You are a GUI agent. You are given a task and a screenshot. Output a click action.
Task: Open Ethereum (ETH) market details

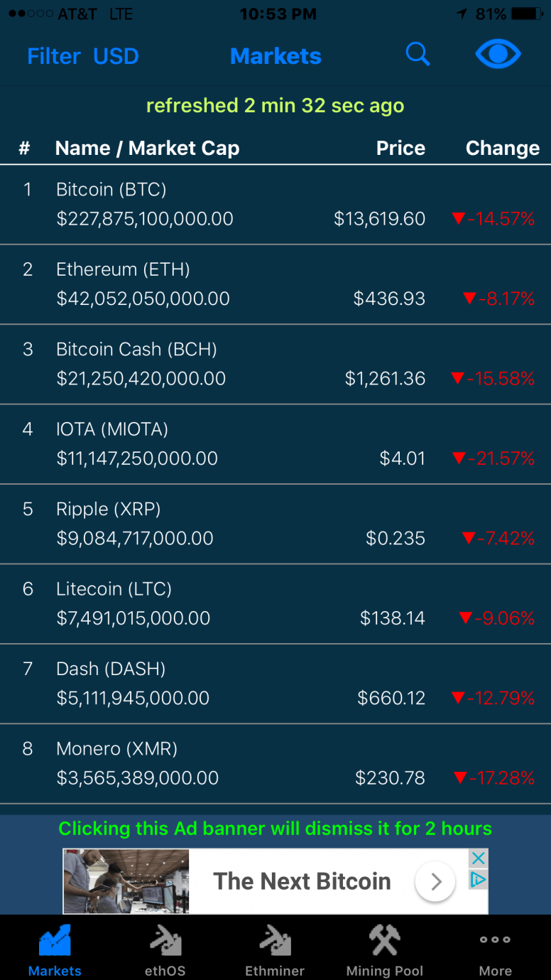pyautogui.click(x=275, y=284)
